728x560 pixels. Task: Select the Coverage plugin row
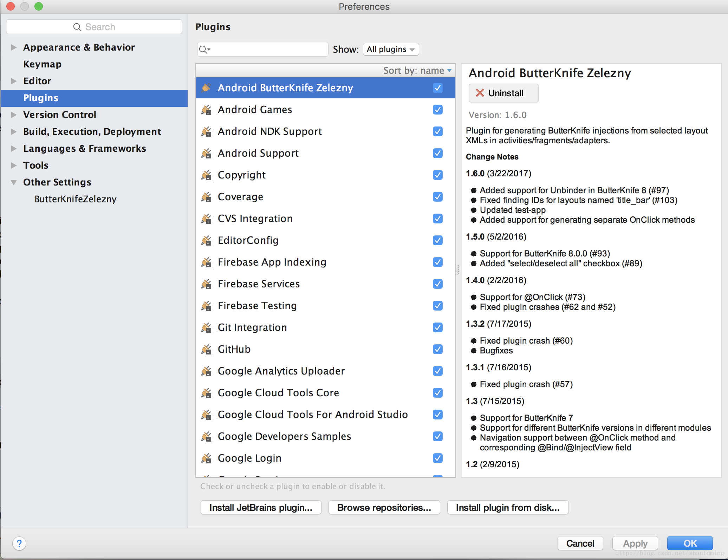326,197
